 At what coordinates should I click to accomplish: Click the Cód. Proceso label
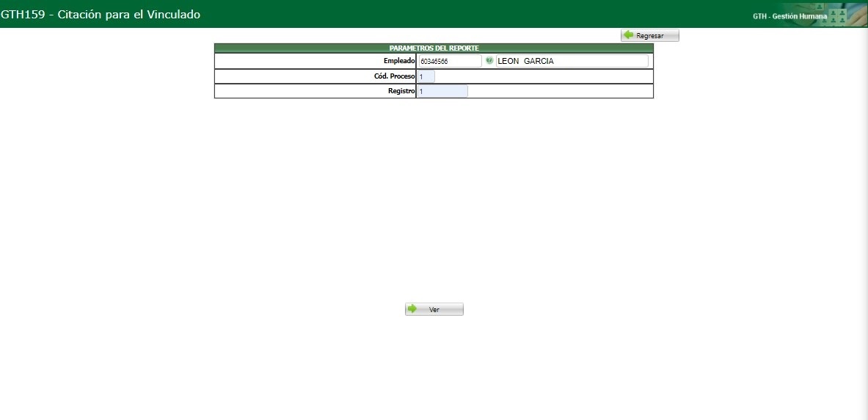395,76
